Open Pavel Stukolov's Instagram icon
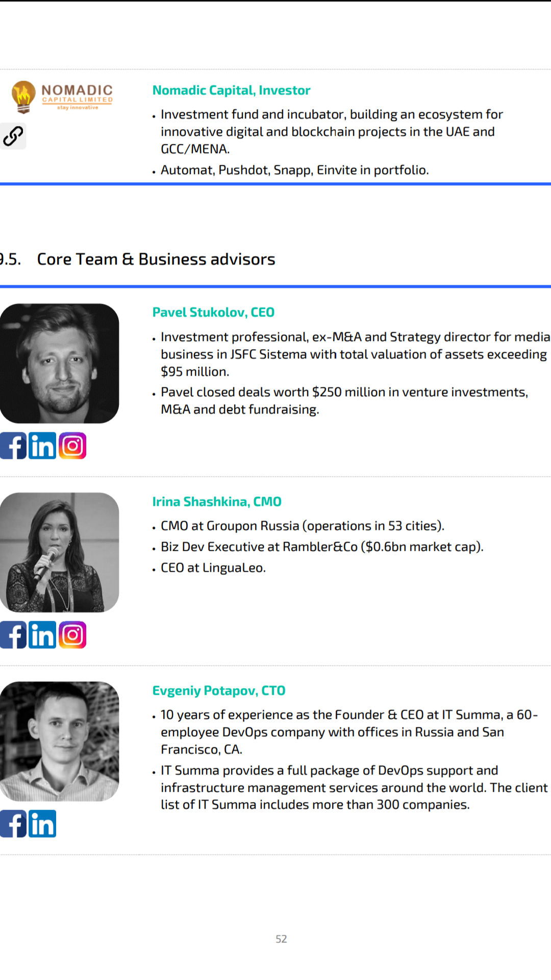The width and height of the screenshot is (551, 980). click(x=72, y=446)
